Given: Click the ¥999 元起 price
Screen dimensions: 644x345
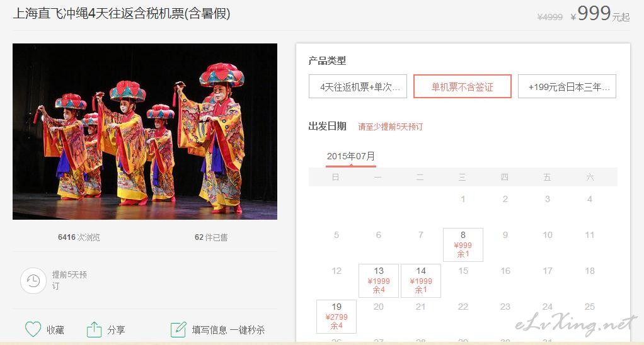Looking at the screenshot, I should pyautogui.click(x=600, y=14).
